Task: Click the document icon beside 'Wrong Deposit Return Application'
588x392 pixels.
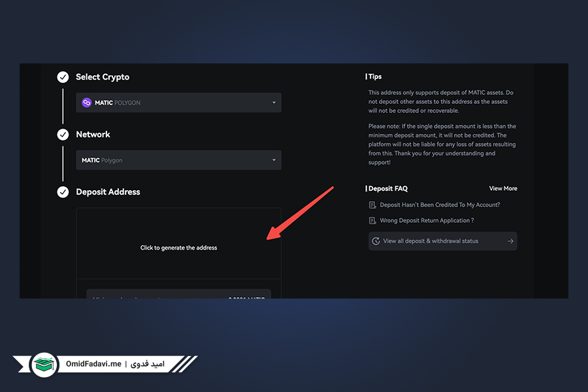Action: (x=372, y=221)
